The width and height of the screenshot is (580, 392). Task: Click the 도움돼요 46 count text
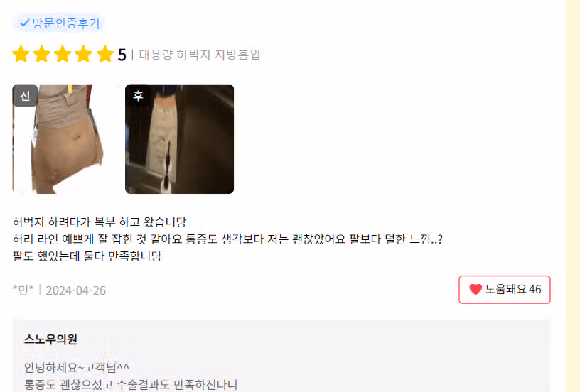[513, 289]
